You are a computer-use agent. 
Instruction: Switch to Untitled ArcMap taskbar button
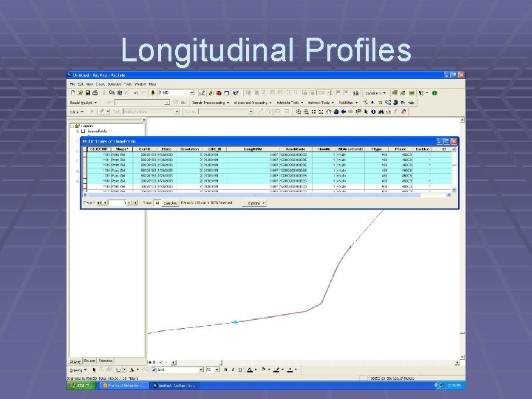[x=174, y=386]
